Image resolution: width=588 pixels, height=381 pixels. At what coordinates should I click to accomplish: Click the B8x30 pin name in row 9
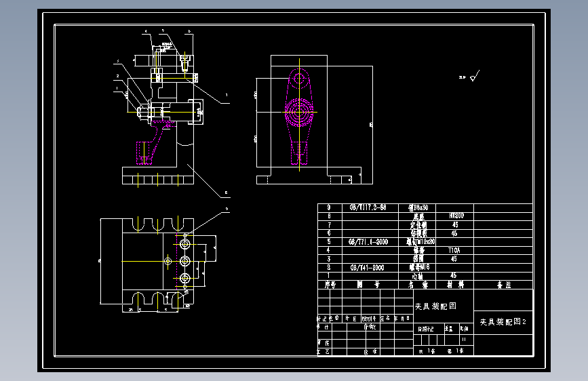[x=418, y=207]
